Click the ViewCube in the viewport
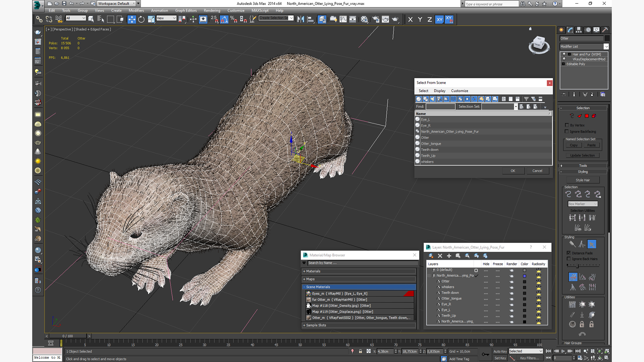The width and height of the screenshot is (644, 362). click(539, 45)
